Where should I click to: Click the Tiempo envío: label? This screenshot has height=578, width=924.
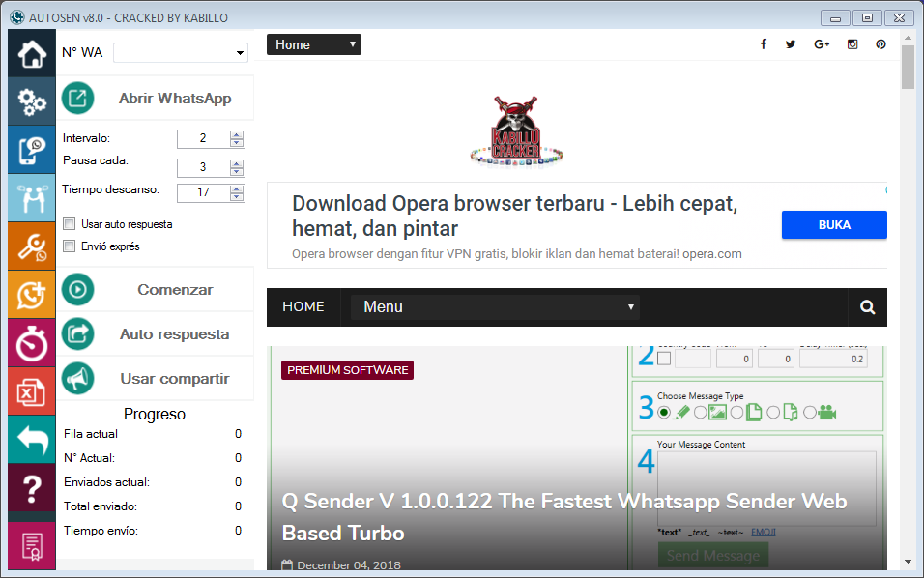101,531
